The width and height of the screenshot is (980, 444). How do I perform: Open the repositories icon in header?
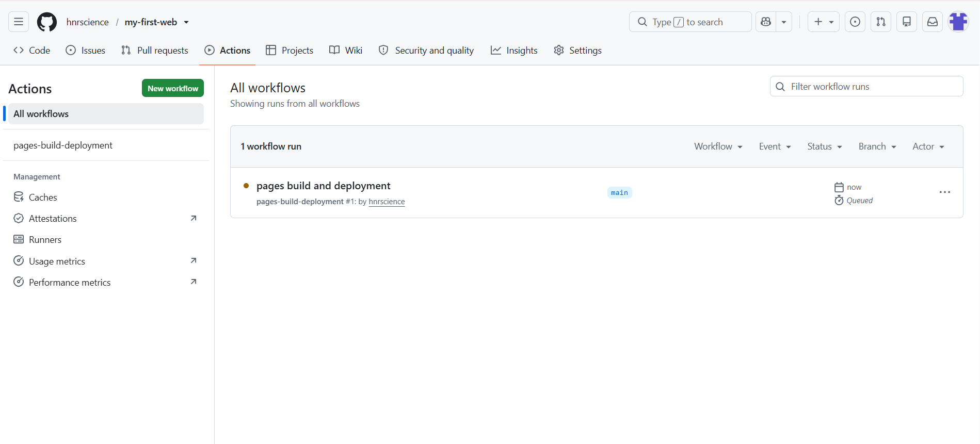(907, 22)
